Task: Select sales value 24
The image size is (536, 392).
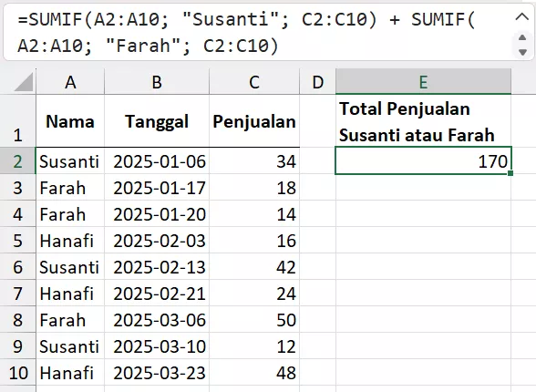Action: (254, 293)
